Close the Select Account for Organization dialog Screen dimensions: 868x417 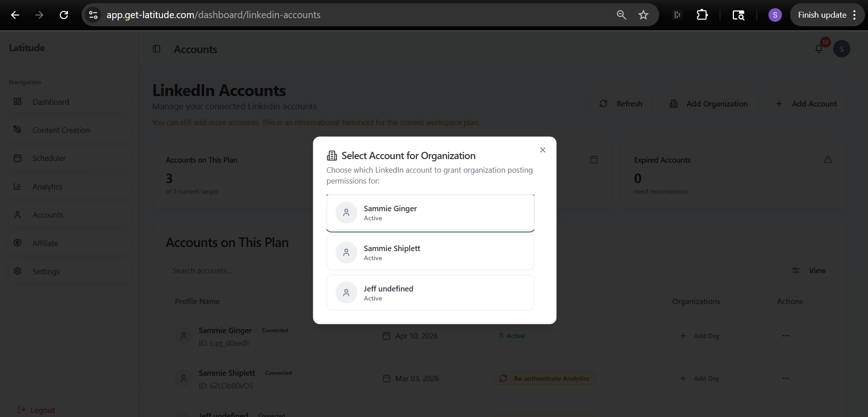pyautogui.click(x=542, y=150)
